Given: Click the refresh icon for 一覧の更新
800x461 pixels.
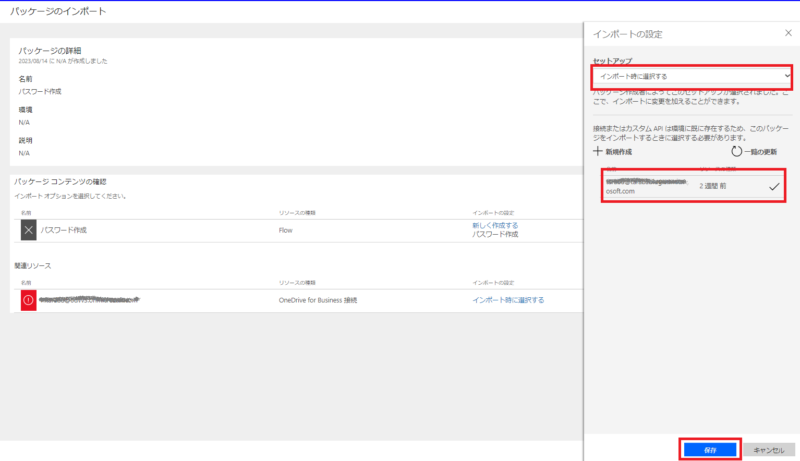Looking at the screenshot, I should [737, 151].
